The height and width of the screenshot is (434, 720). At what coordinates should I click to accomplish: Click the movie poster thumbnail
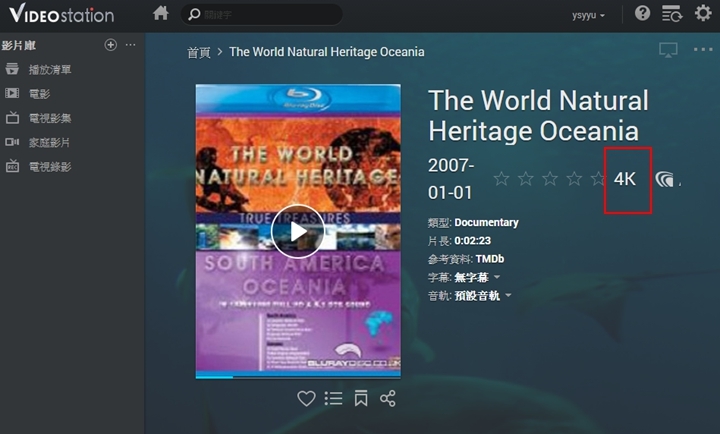[298, 231]
